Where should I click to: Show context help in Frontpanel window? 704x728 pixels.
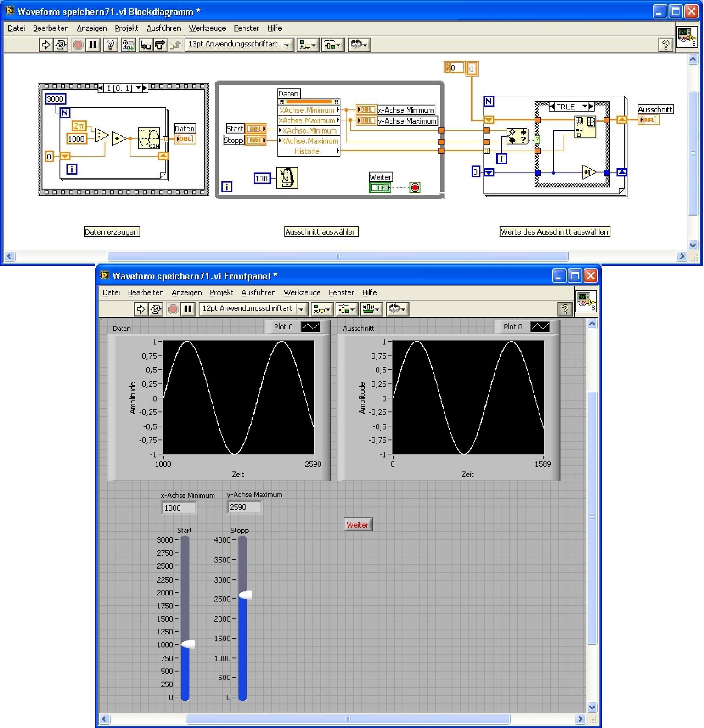(565, 309)
